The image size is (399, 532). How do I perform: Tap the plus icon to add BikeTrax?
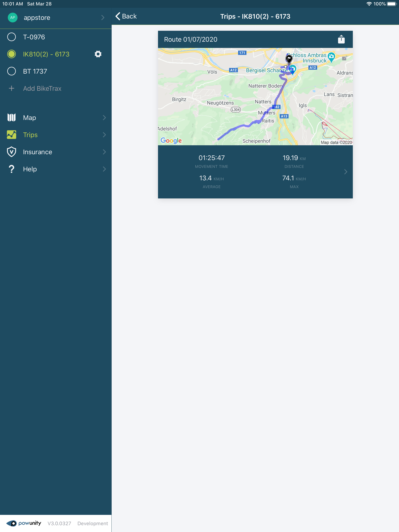coord(11,89)
